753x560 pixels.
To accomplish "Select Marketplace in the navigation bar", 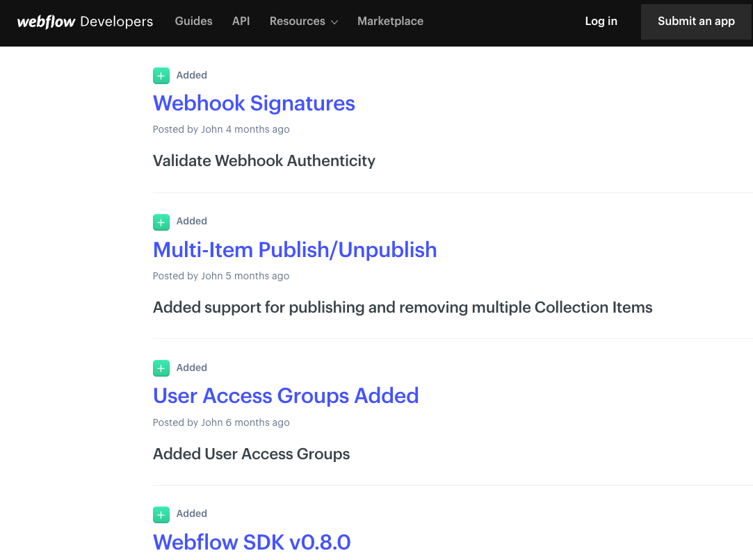I will [390, 22].
